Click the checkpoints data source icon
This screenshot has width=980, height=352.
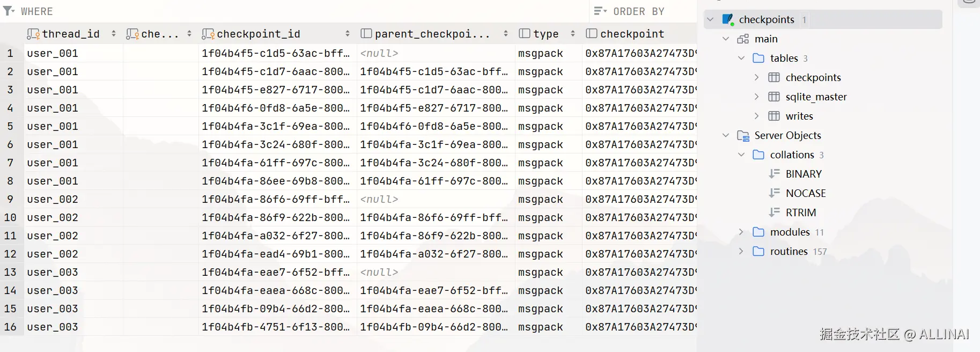(x=728, y=20)
